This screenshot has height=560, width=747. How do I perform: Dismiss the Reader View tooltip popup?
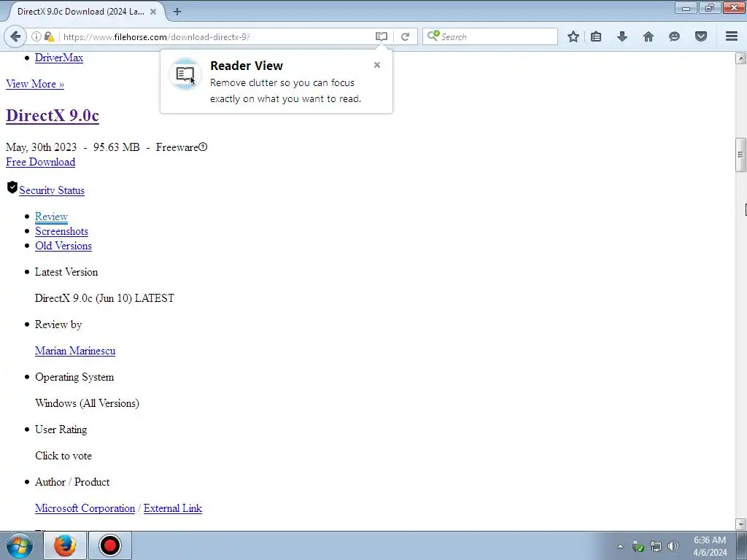click(x=377, y=65)
